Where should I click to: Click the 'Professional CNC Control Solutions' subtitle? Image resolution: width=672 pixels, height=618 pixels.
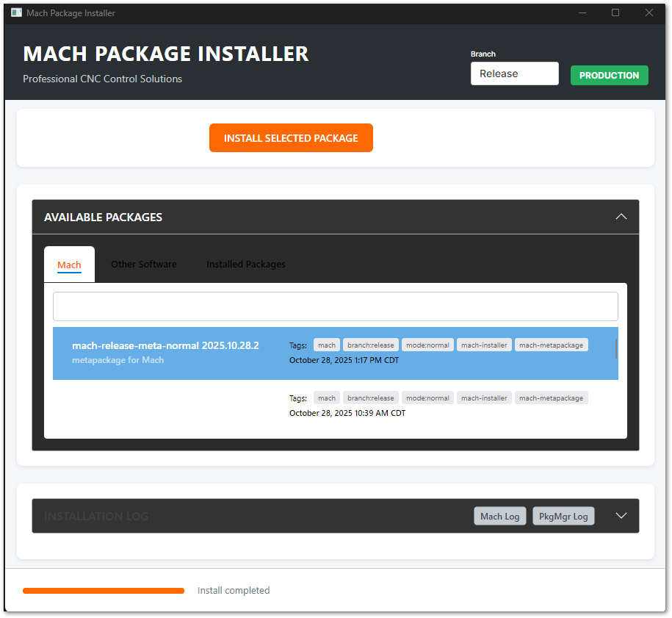coord(102,79)
